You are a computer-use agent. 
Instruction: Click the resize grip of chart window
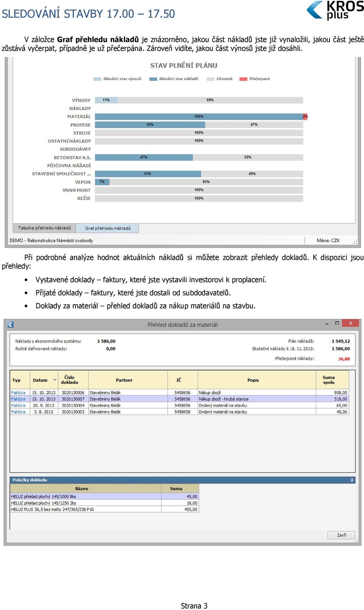(x=355, y=242)
